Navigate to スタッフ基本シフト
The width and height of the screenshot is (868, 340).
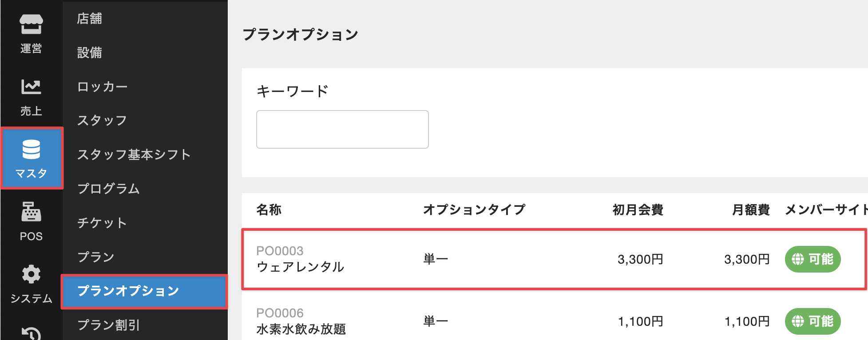(x=134, y=154)
